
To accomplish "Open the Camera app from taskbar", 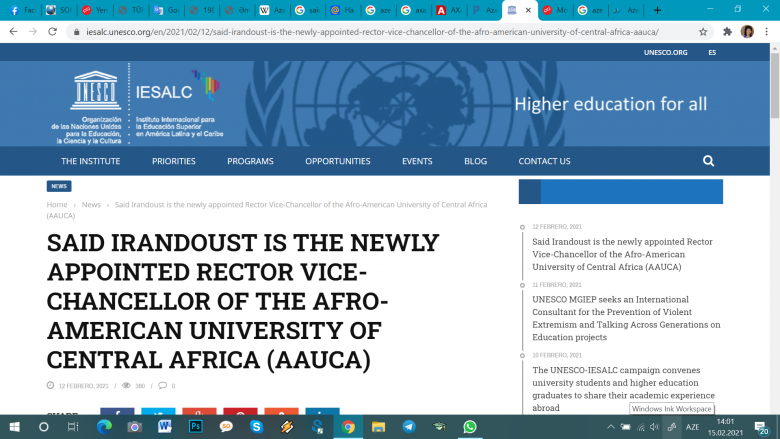I will click(x=134, y=427).
